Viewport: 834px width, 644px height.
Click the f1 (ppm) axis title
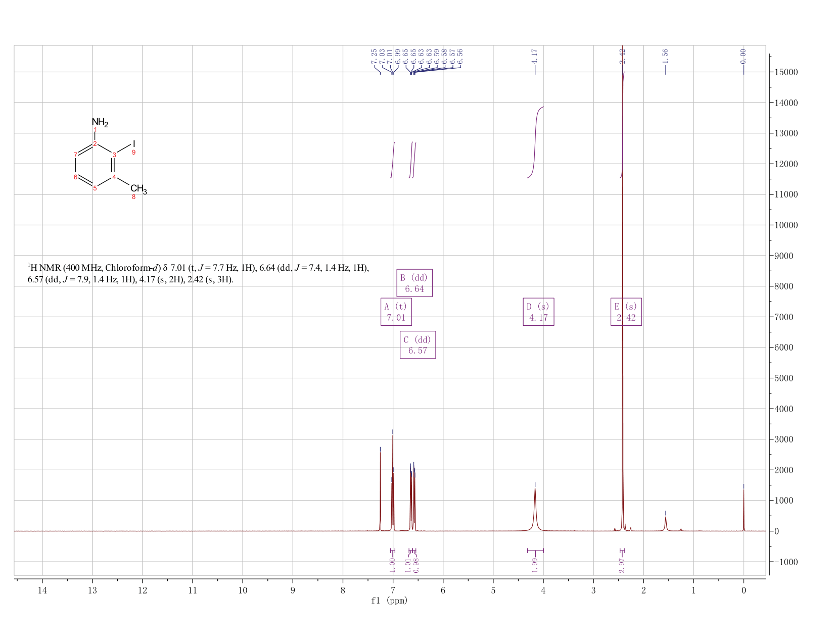point(389,601)
